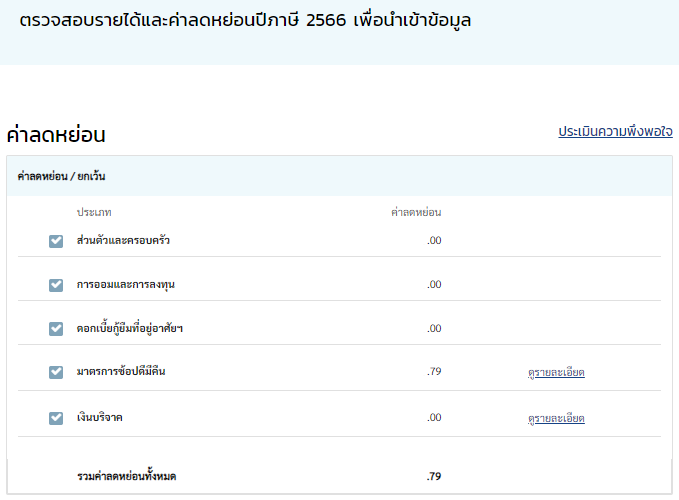Click the ค่าลดหย่อน column header
The width and height of the screenshot is (679, 500).
[416, 212]
